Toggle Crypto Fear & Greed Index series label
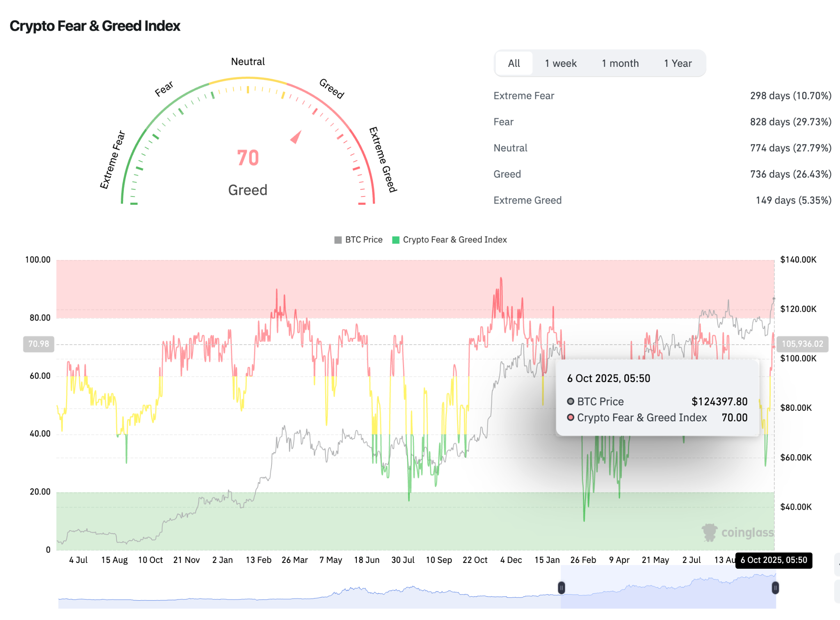 pos(454,240)
